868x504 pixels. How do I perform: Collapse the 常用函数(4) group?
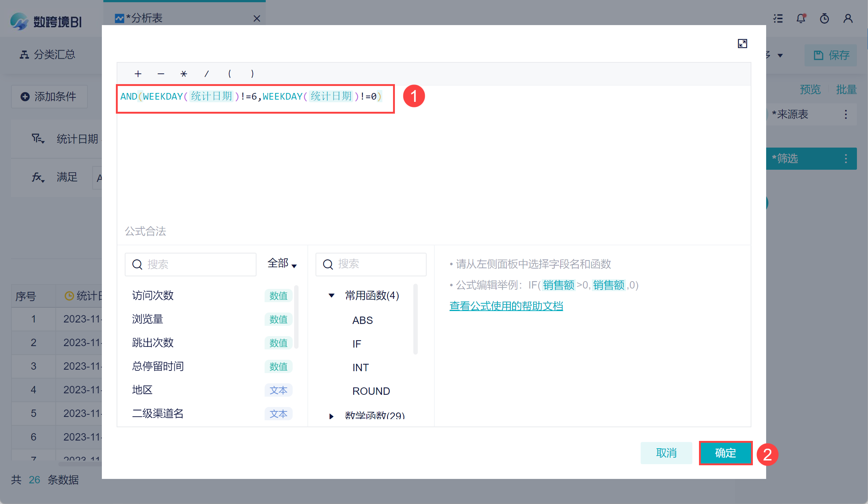click(331, 295)
